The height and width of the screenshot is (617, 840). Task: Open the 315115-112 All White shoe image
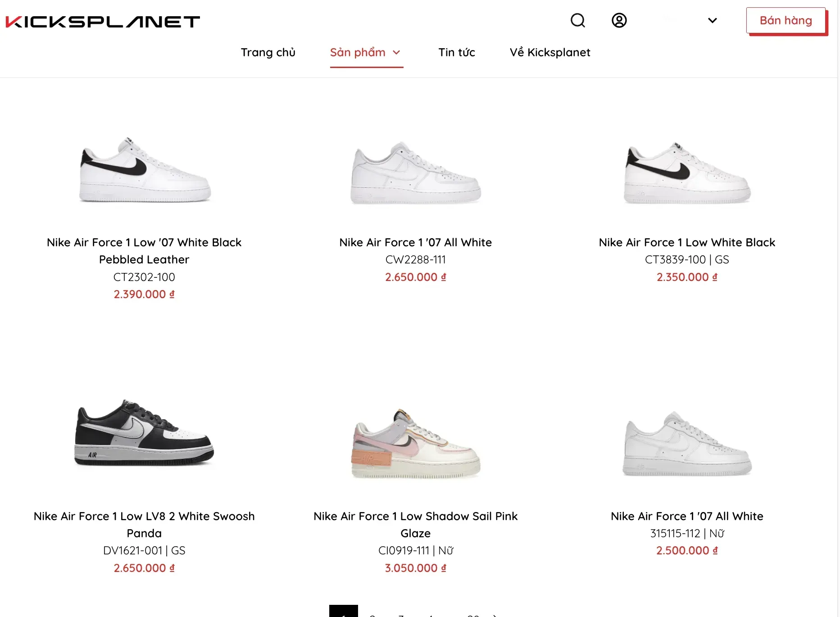point(687,443)
